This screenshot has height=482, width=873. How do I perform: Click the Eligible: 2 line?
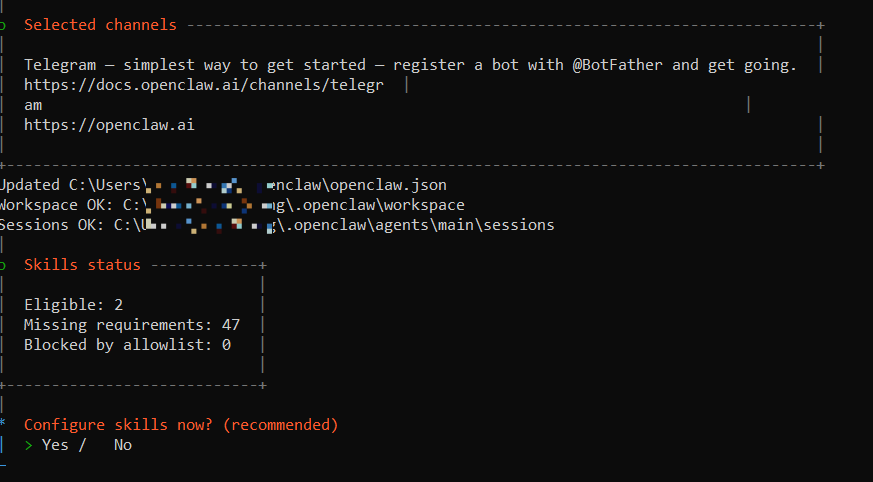click(x=73, y=305)
